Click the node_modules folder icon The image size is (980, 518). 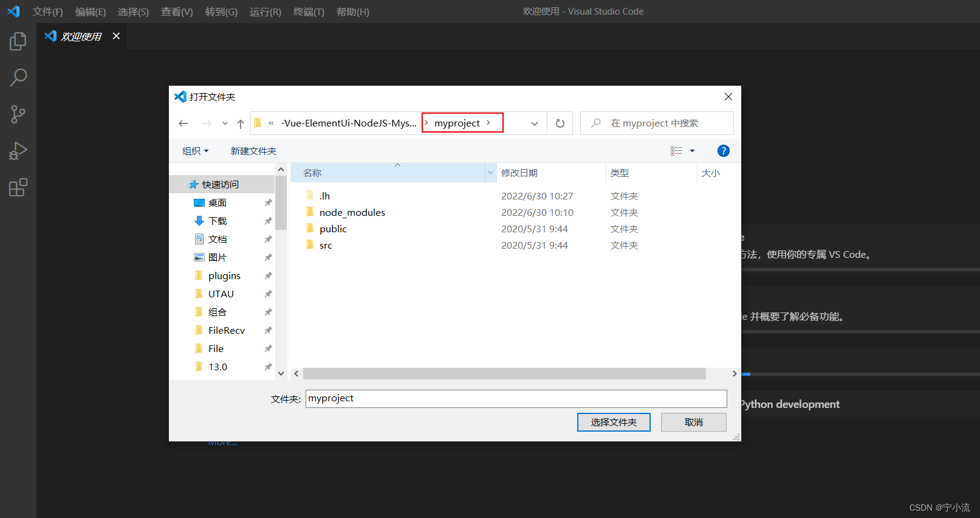point(310,212)
